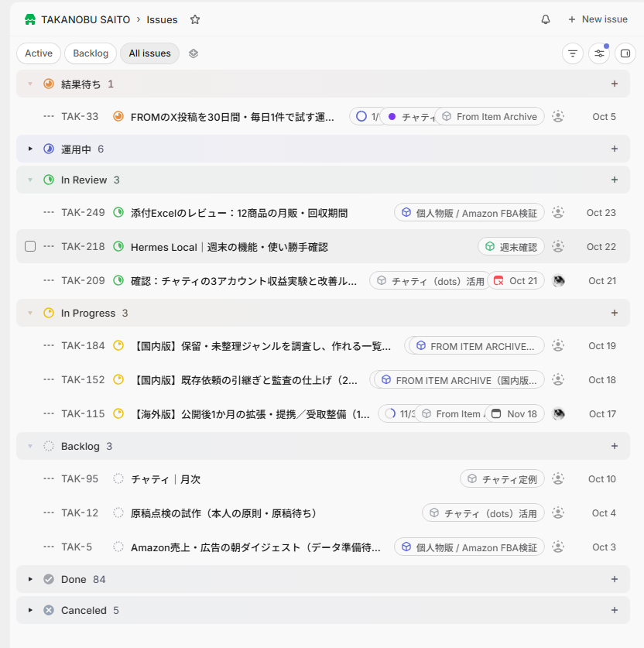
Task: Change status icon of TAK-218
Action: coord(118,247)
